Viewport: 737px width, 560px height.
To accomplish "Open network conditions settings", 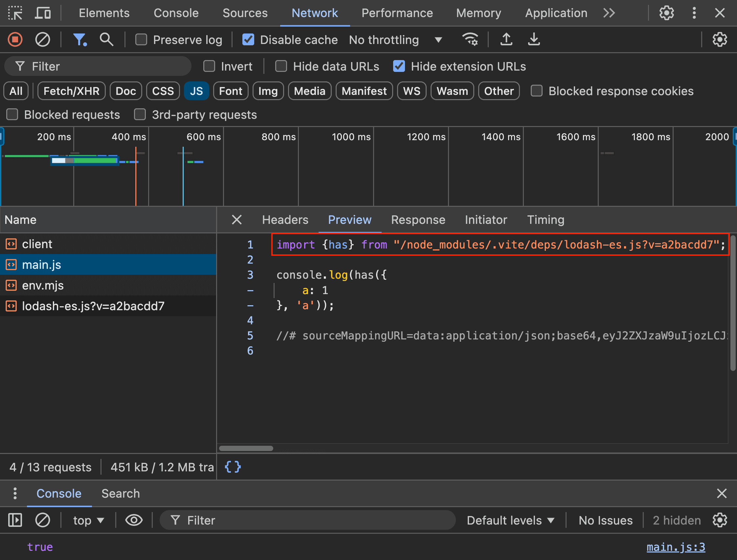I will [x=470, y=39].
